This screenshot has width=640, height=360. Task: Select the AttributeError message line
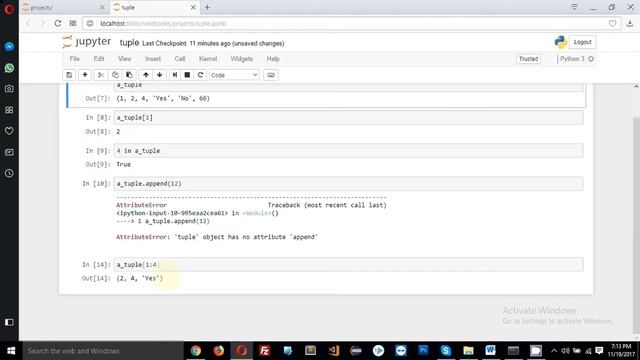(217, 237)
